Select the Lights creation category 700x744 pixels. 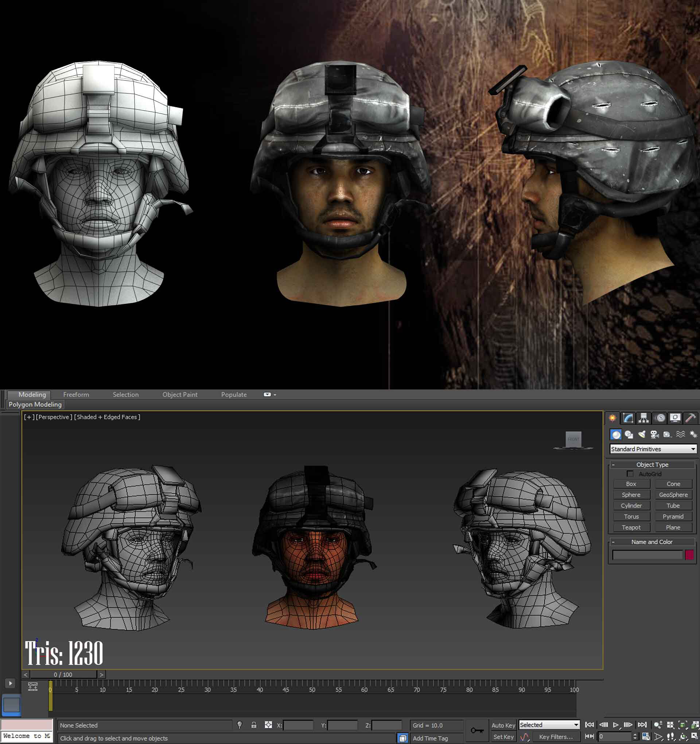(642, 434)
